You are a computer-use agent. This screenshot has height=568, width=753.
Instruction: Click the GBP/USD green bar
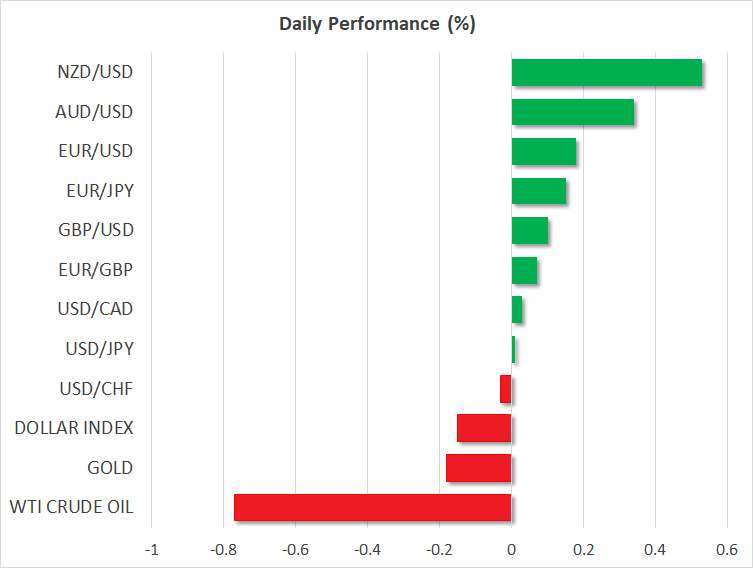pyautogui.click(x=529, y=231)
